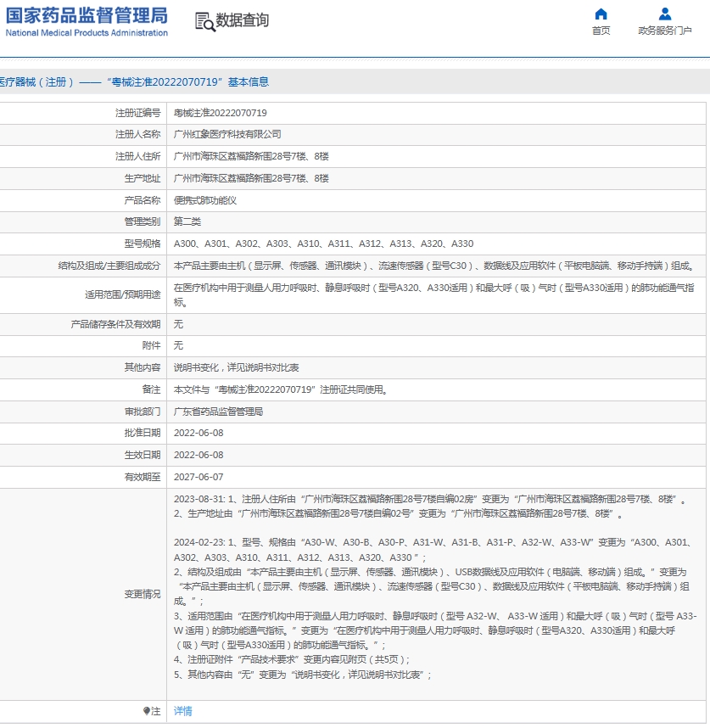The image size is (710, 728).
Task: Click the 基本信息 breadcrumb title
Action: point(249,82)
